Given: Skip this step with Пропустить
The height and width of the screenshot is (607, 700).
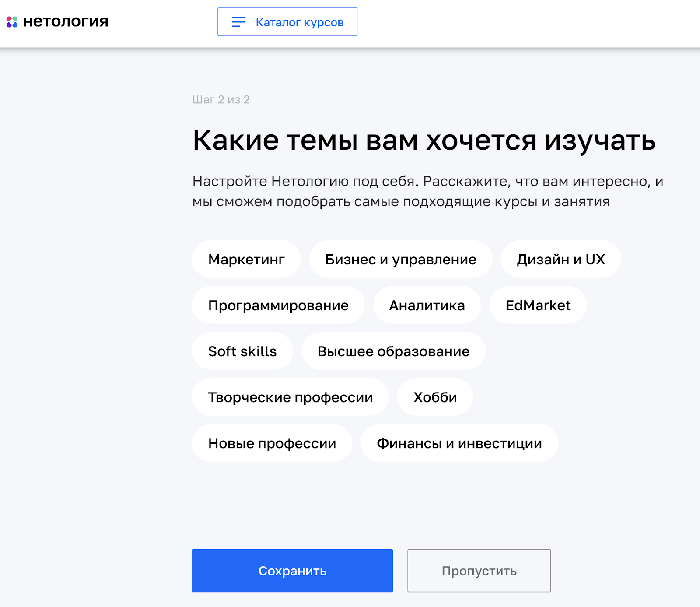Looking at the screenshot, I should click(x=479, y=571).
